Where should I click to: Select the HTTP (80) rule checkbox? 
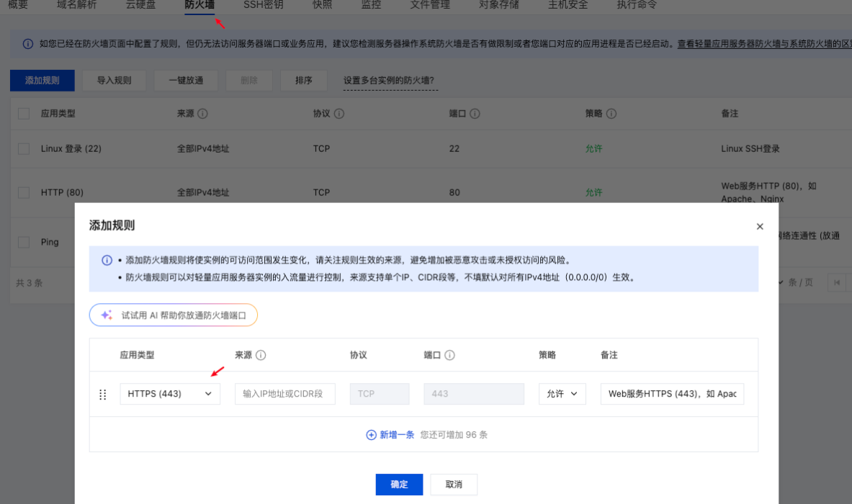click(24, 193)
